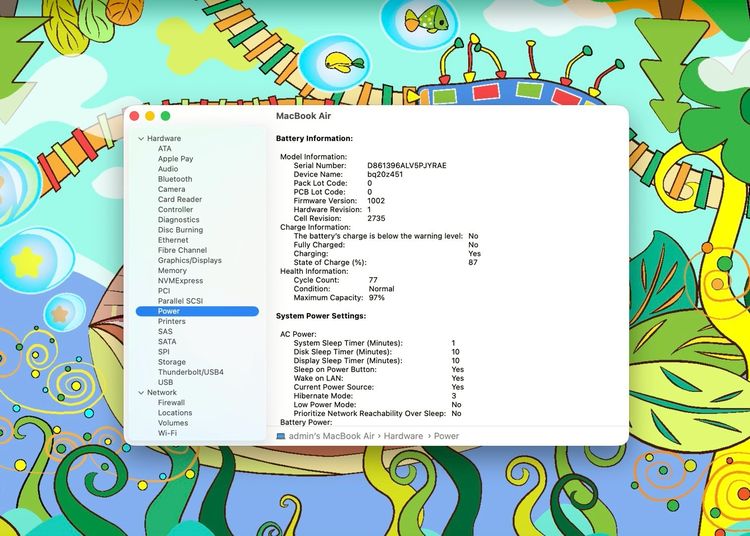Select Controller in the sidebar
Image resolution: width=750 pixels, height=536 pixels.
click(x=176, y=209)
